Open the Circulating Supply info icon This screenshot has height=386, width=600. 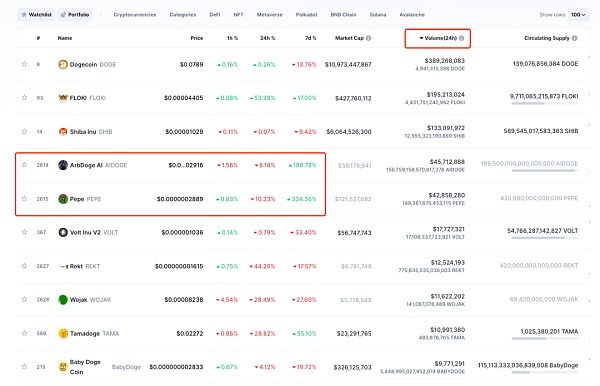click(x=574, y=38)
